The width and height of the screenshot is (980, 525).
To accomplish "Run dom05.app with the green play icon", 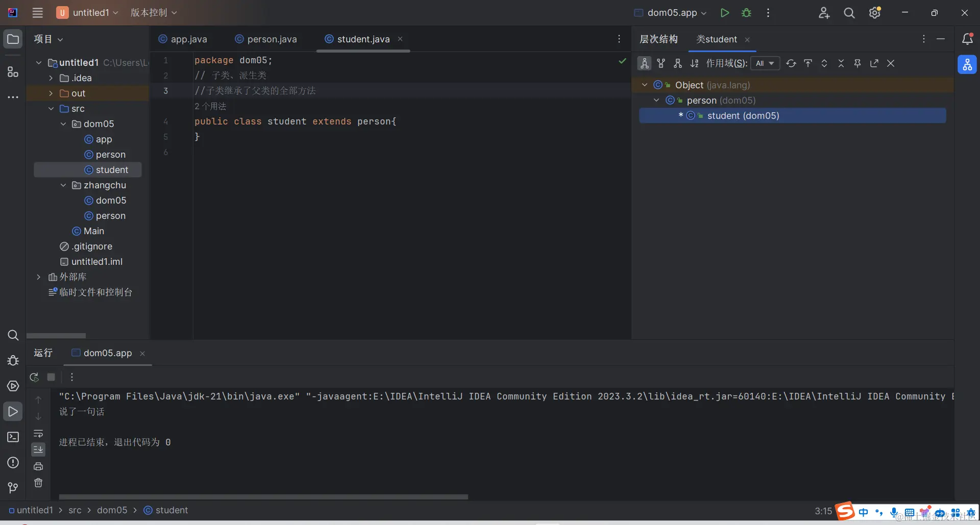I will click(x=724, y=13).
